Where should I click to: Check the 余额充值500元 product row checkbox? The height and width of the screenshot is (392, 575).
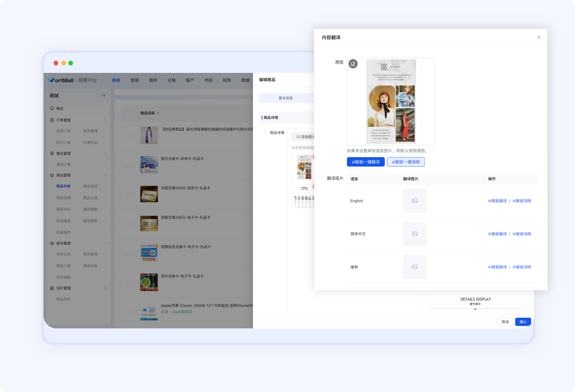pyautogui.click(x=128, y=195)
